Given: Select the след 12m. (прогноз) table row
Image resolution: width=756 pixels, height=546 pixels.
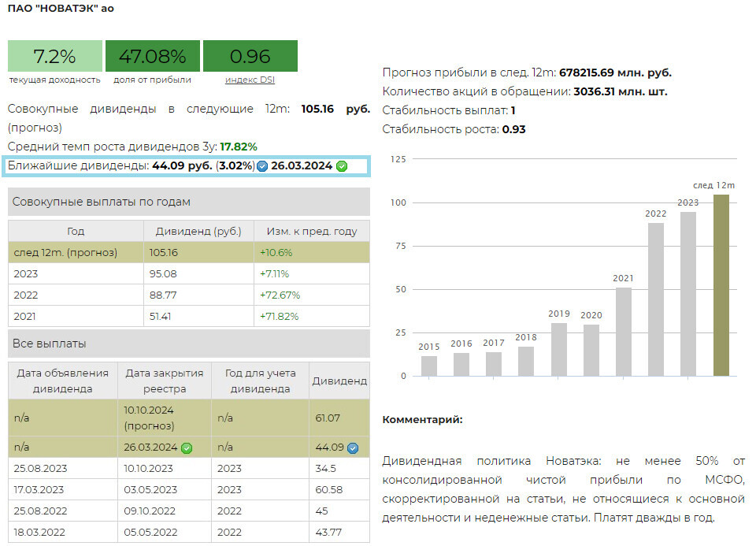Looking at the screenshot, I should [x=188, y=253].
